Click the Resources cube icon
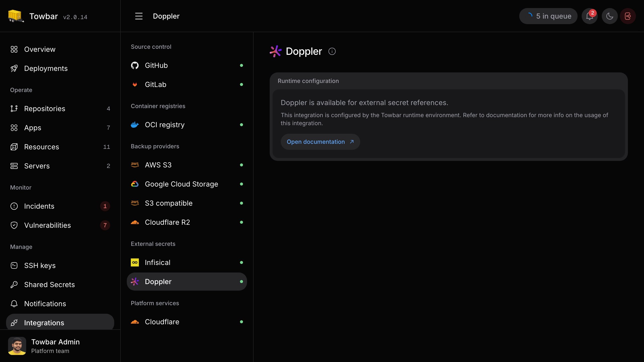This screenshot has width=644, height=362. coord(14,147)
